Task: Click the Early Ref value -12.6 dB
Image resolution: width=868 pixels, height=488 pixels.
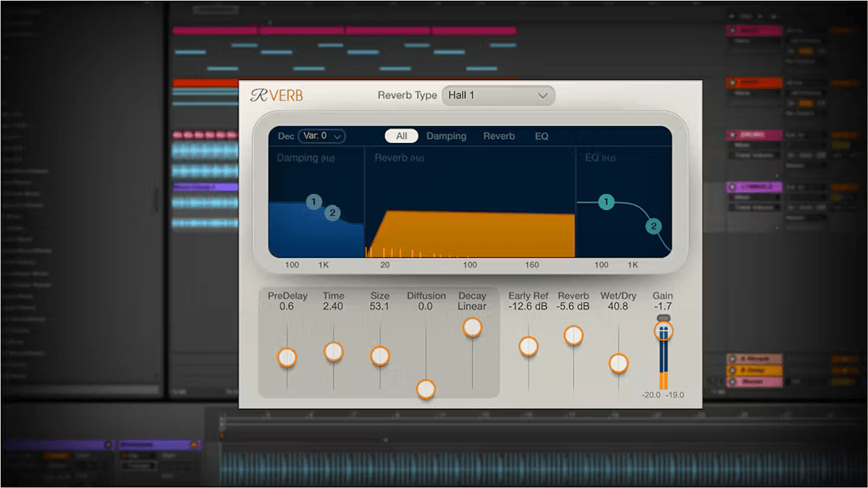Action: coord(528,306)
